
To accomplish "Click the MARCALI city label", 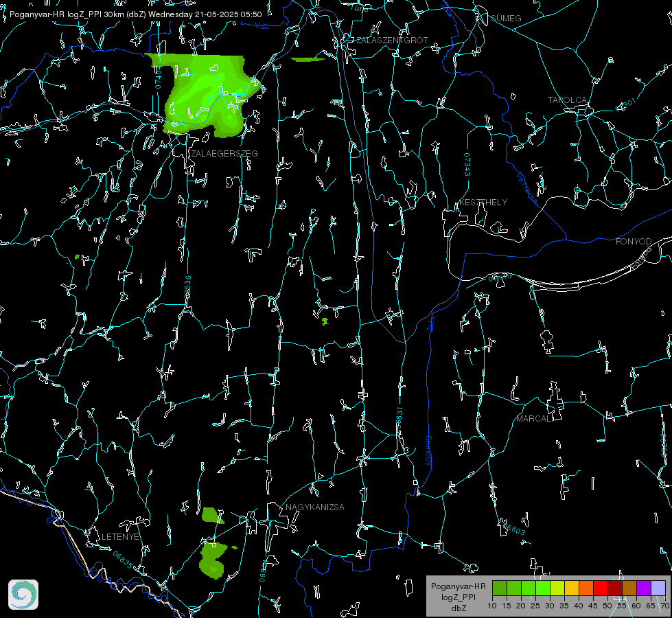I will pyautogui.click(x=535, y=419).
